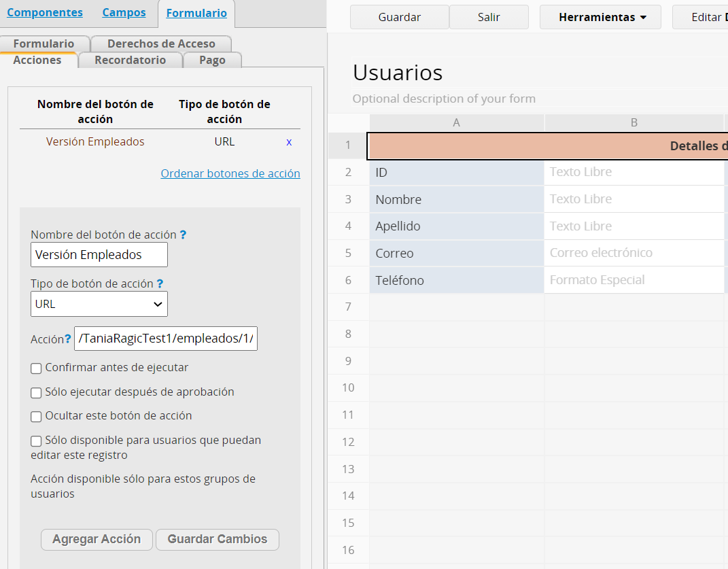Enable Confirmar antes de ejecutar checkbox
The width and height of the screenshot is (728, 569).
click(37, 368)
